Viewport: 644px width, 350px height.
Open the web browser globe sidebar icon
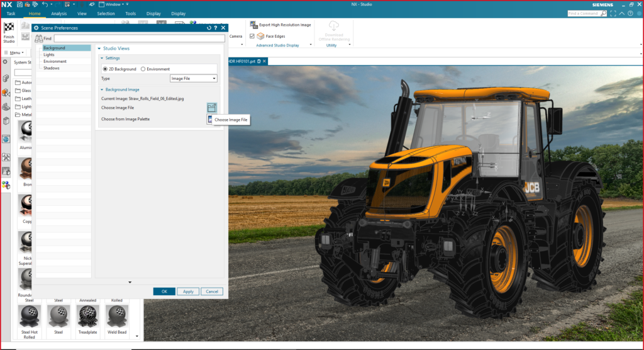pos(6,139)
